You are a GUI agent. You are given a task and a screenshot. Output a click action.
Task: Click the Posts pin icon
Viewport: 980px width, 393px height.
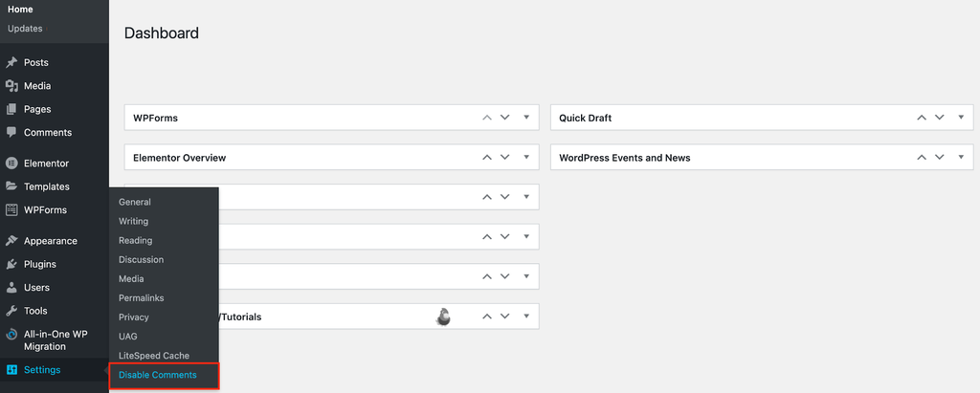(11, 63)
